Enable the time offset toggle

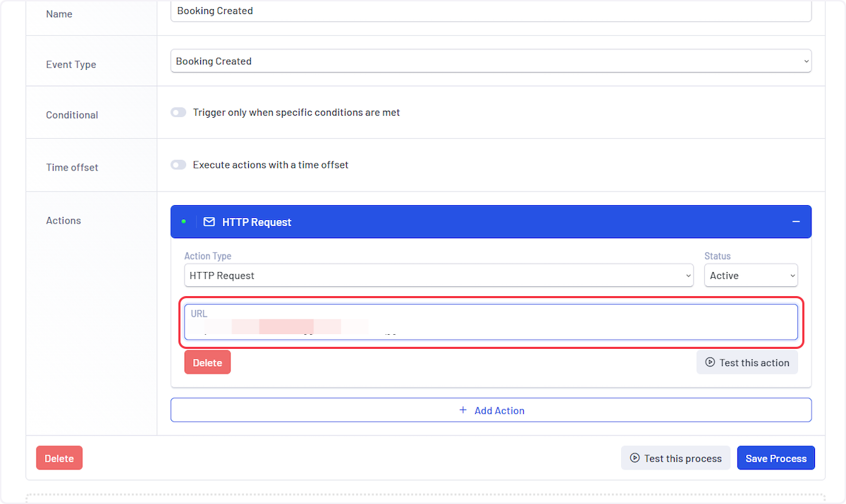pyautogui.click(x=178, y=165)
